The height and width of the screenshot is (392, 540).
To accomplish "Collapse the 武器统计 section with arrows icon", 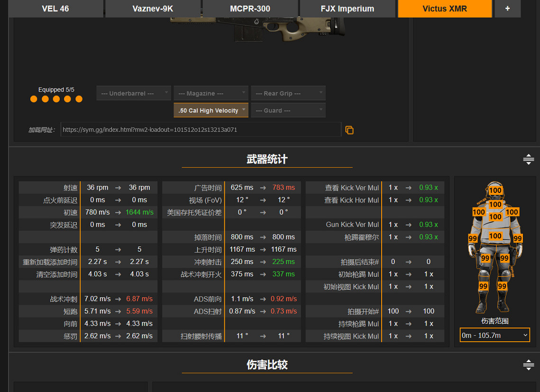I will 528,160.
